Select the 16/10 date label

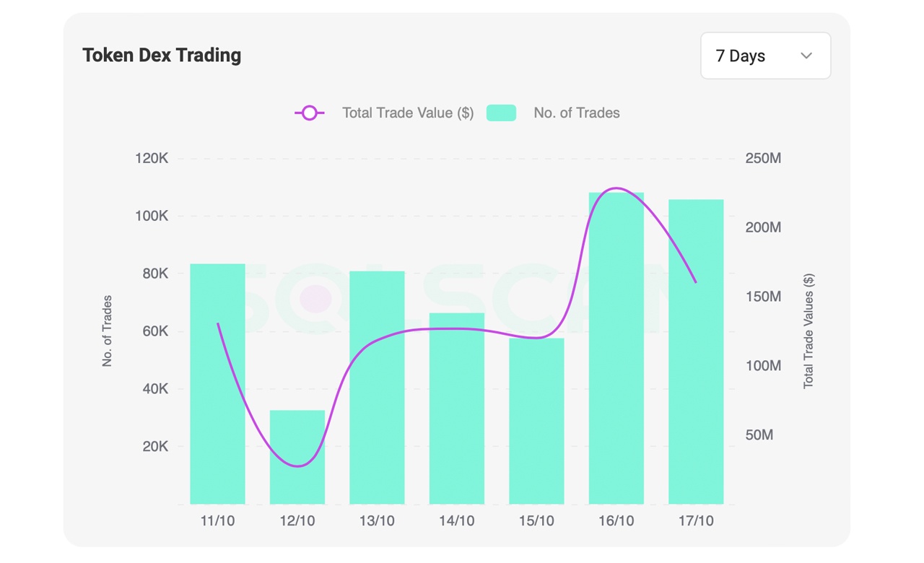pos(615,520)
